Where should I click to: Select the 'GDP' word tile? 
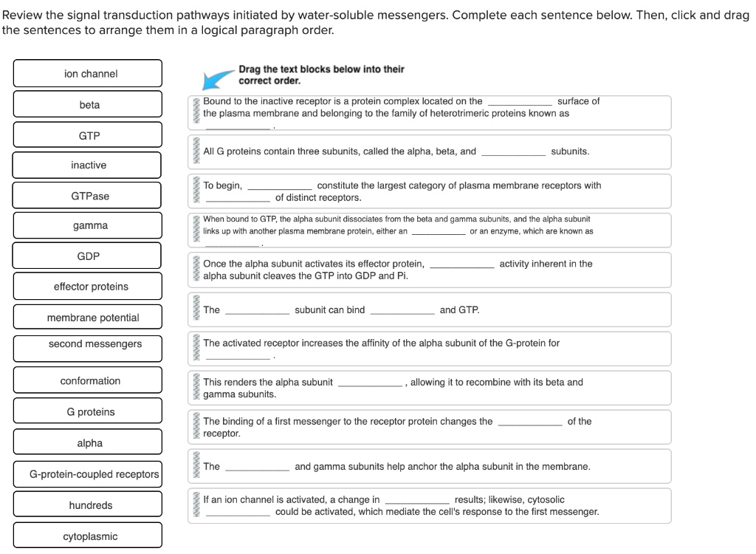tap(87, 255)
